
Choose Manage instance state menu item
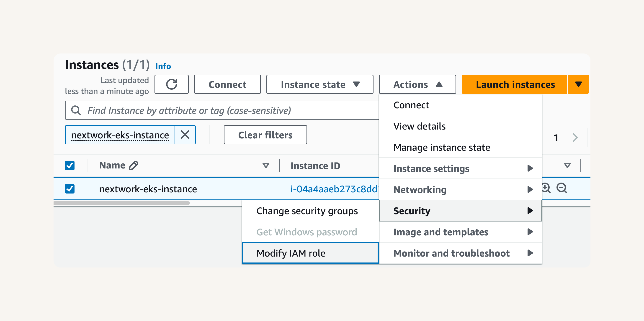pos(460,147)
